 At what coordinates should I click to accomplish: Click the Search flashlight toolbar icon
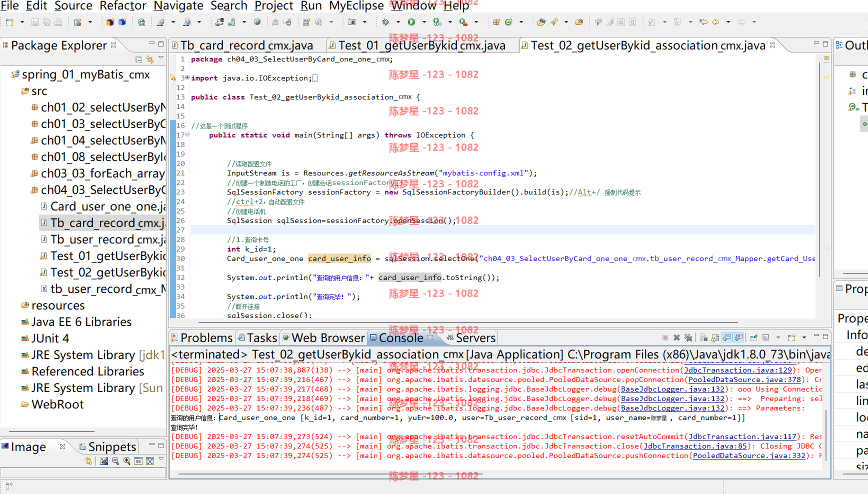pyautogui.click(x=553, y=22)
